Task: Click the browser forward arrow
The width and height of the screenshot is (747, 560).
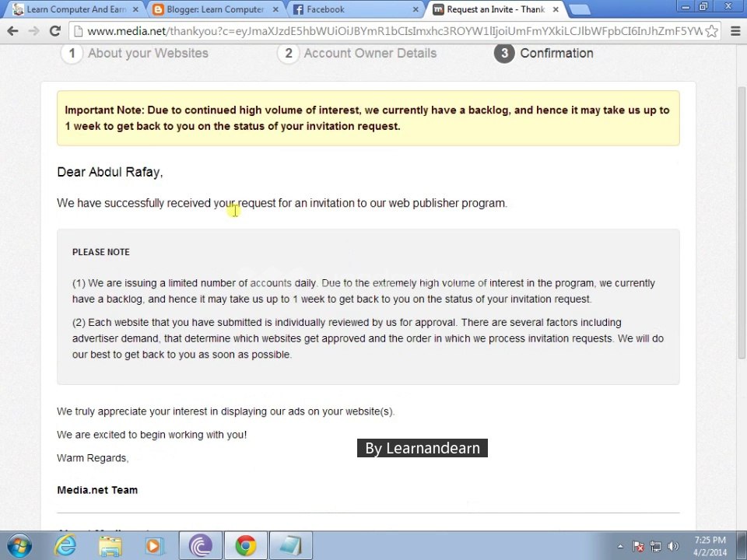Action: point(33,31)
